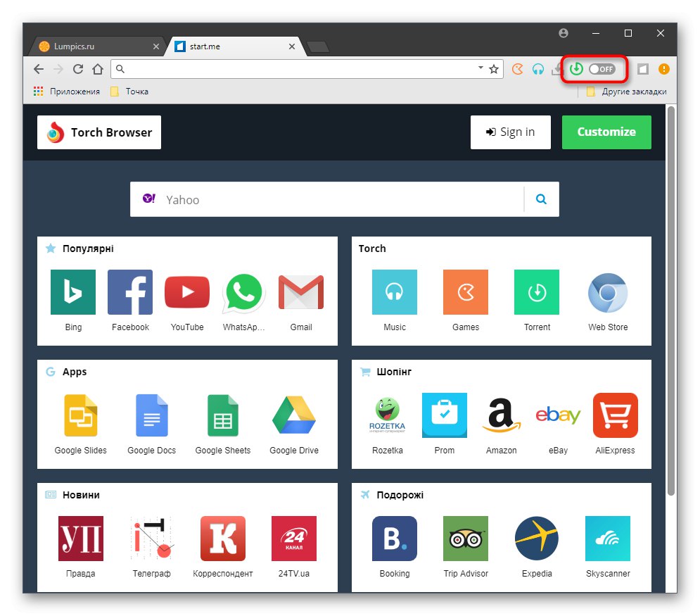Open the Web Store tile
700x616 pixels.
pos(608,292)
